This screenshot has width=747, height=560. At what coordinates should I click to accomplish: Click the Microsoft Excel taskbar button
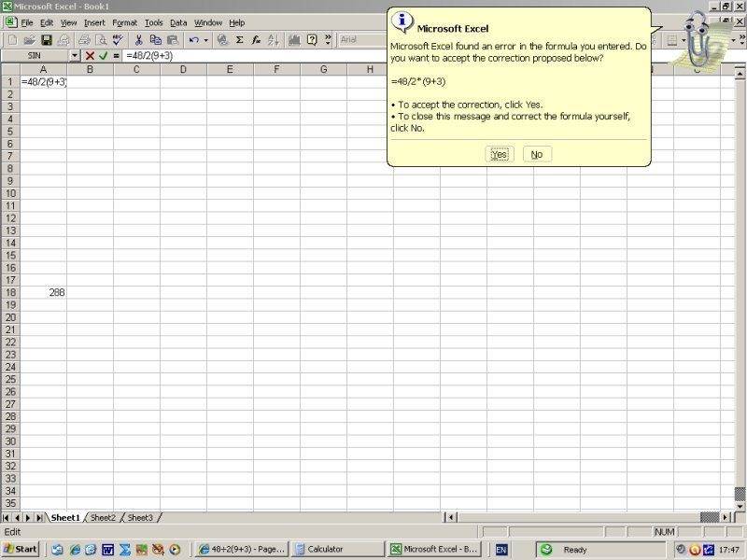pyautogui.click(x=435, y=549)
